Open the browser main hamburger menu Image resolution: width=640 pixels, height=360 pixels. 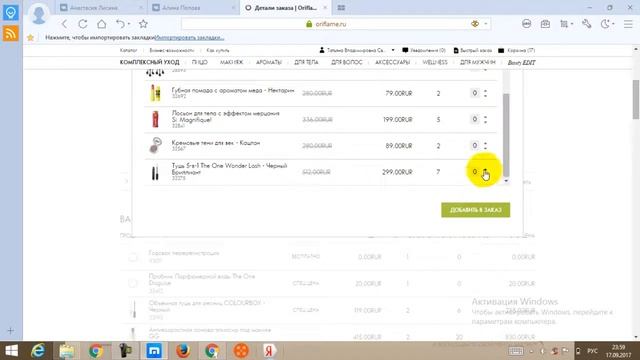[628, 24]
